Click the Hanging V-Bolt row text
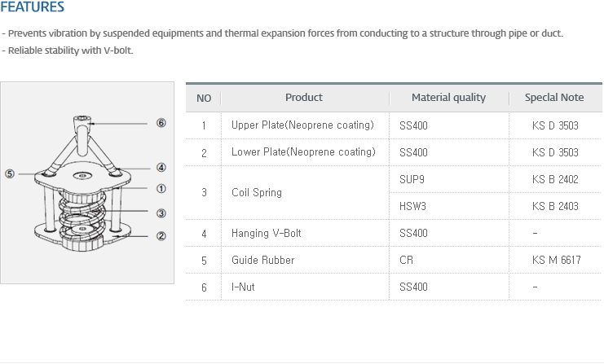Viewport: 604px width, 364px height. coord(267,233)
